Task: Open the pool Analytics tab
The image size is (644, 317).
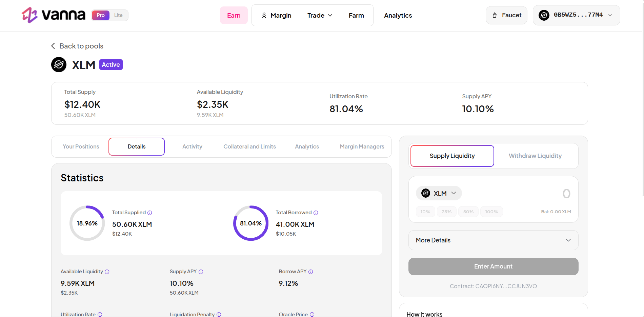Action: (x=307, y=146)
